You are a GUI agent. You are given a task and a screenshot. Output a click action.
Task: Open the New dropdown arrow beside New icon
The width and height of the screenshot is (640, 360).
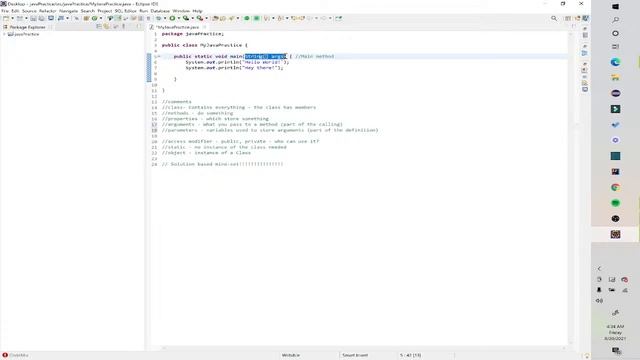(x=12, y=18)
